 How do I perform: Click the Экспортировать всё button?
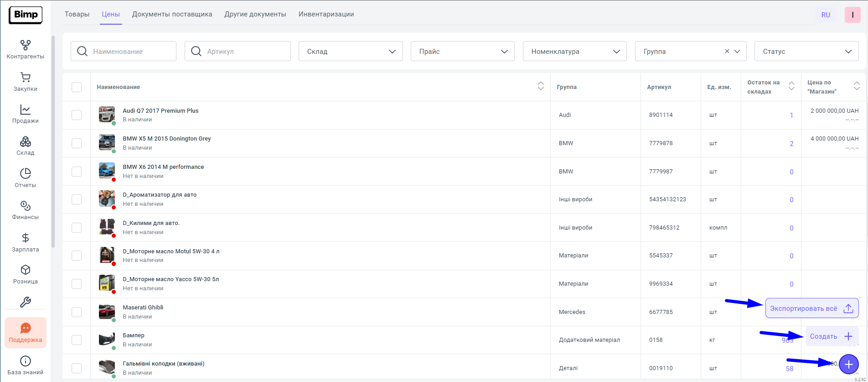tap(811, 309)
